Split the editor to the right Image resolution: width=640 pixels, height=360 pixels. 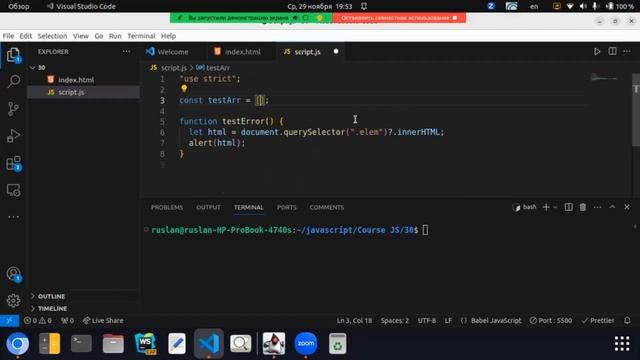pyautogui.click(x=612, y=51)
